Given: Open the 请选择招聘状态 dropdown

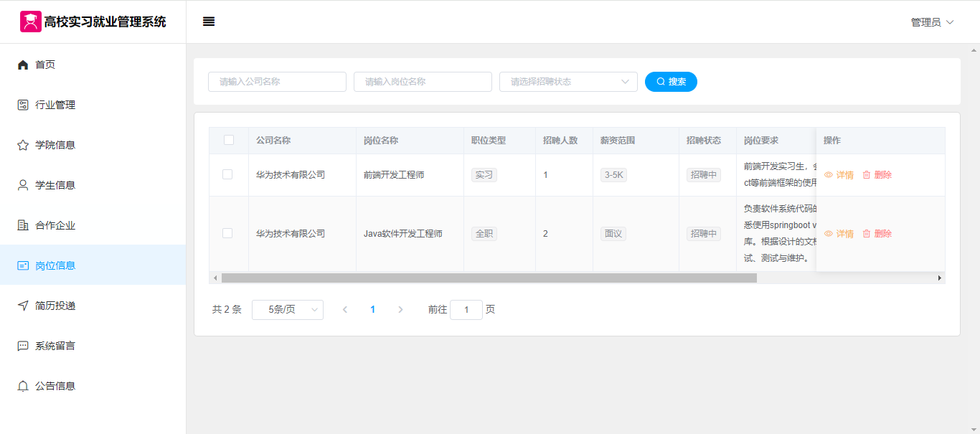Looking at the screenshot, I should tap(568, 82).
